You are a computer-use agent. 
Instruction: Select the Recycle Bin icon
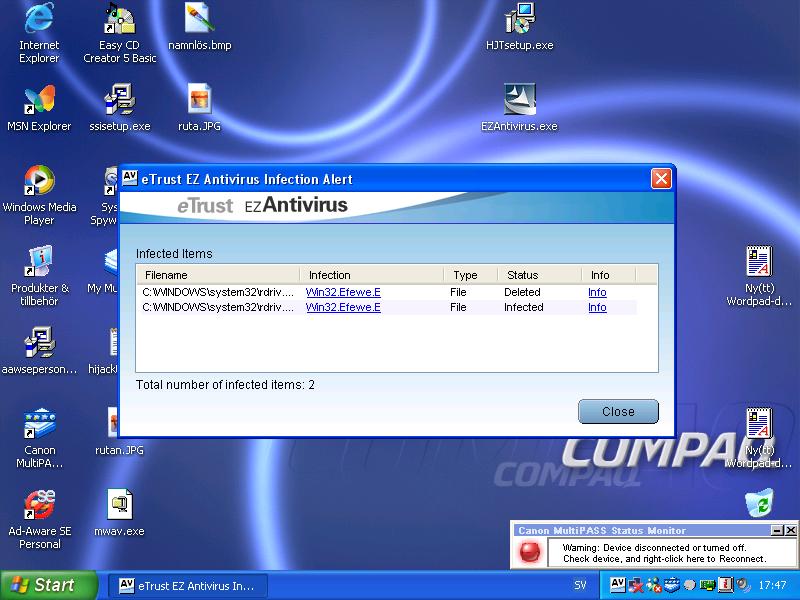point(759,503)
